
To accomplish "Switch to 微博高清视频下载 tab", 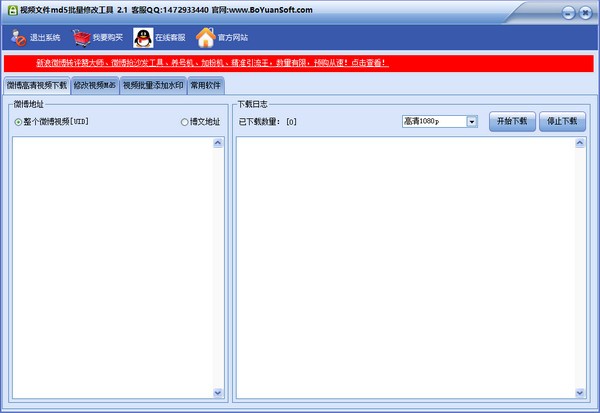I will [36, 86].
